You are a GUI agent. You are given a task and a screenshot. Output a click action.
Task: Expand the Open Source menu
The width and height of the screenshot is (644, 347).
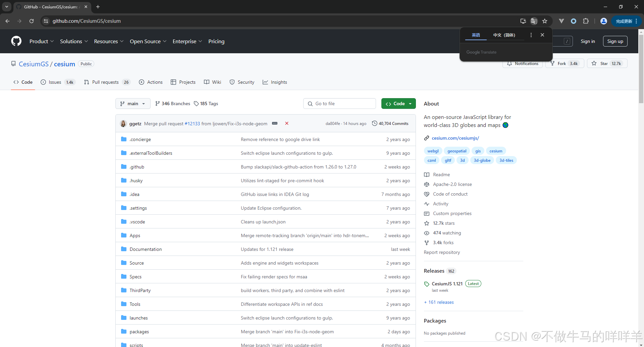[x=148, y=41]
